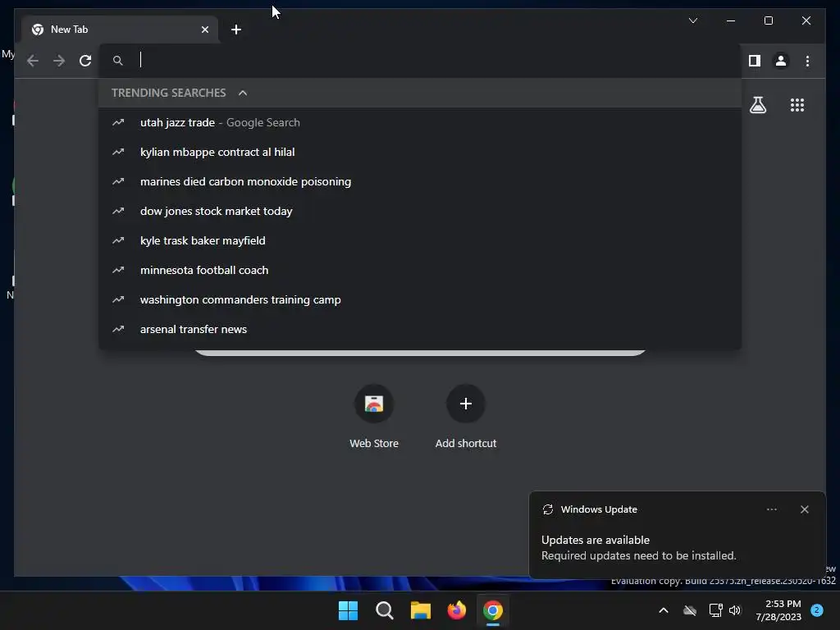840x630 pixels.
Task: Click Updates are available notification text
Action: 596,540
